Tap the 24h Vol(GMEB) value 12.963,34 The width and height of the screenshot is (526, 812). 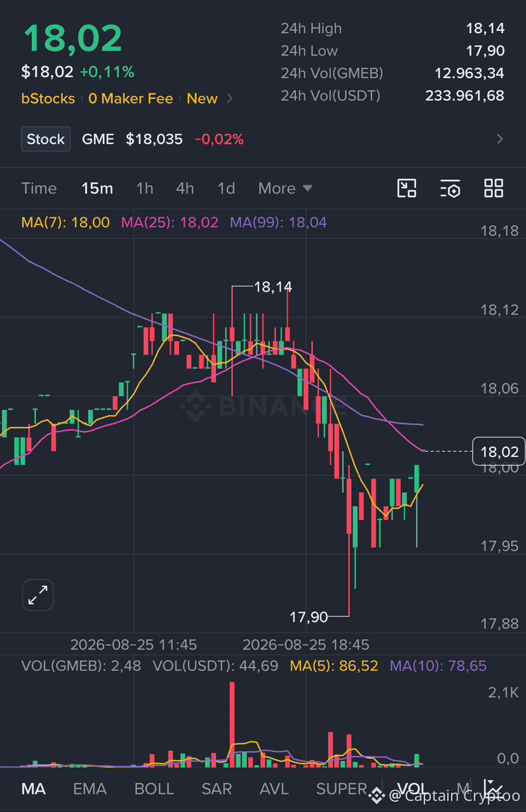(469, 73)
